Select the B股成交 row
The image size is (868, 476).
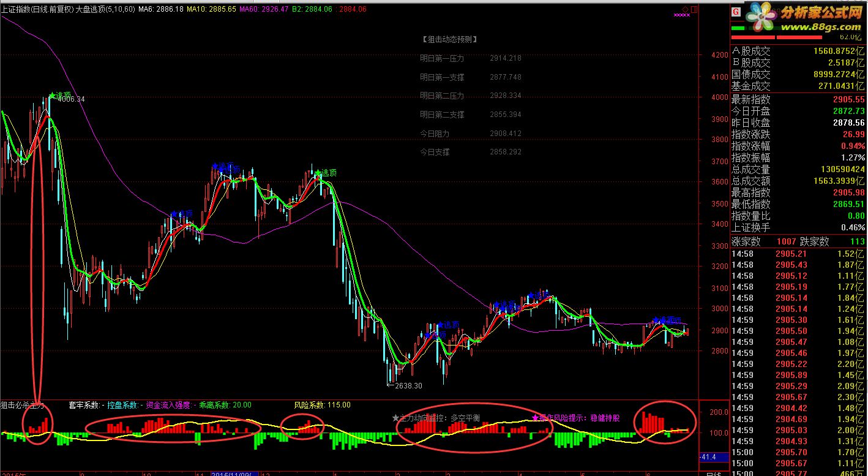[799, 62]
